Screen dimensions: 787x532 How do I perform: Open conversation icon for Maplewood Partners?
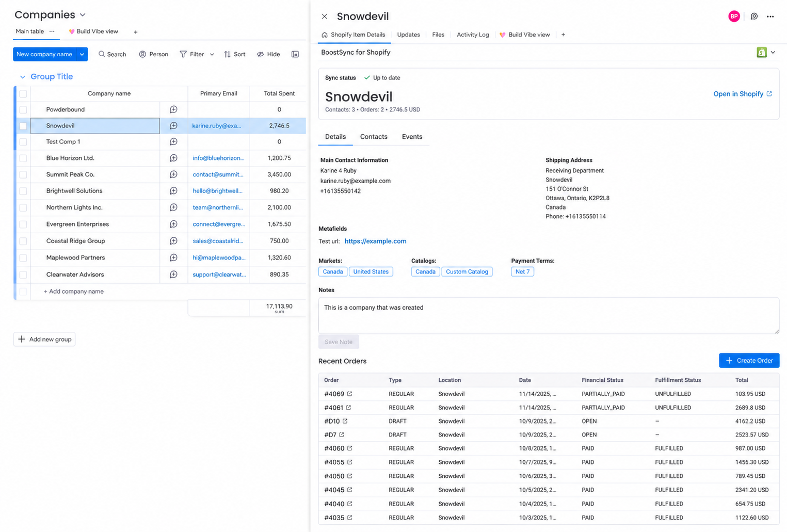click(x=173, y=257)
